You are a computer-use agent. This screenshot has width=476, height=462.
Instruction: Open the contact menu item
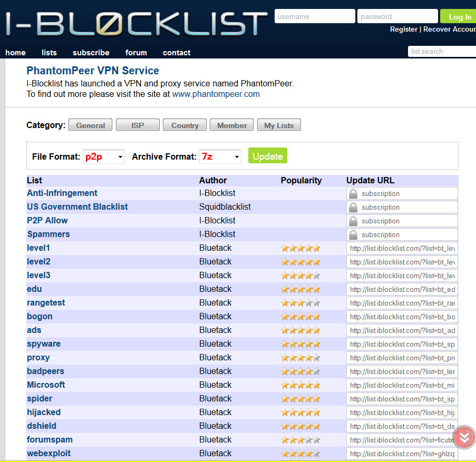click(x=177, y=53)
